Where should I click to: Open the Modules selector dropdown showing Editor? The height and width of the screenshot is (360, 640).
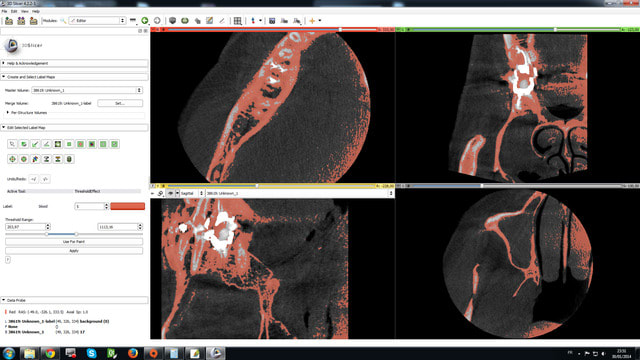[x=97, y=20]
